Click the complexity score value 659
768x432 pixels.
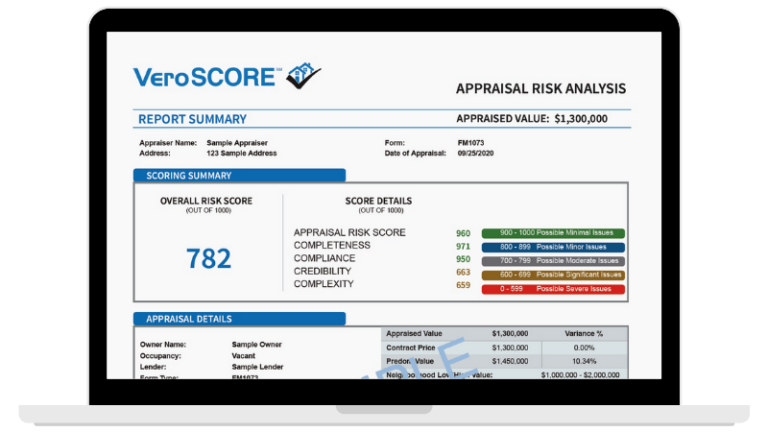(463, 285)
